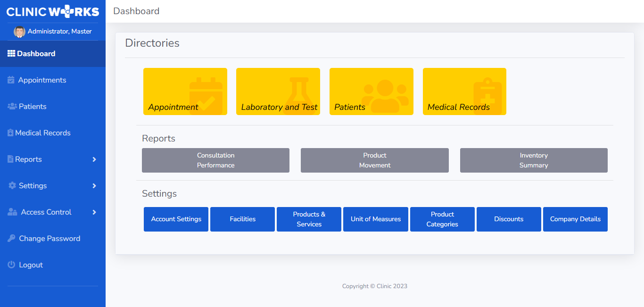This screenshot has height=307, width=644.
Task: Click the clipboard icon on Medical Records card
Action: point(487,96)
